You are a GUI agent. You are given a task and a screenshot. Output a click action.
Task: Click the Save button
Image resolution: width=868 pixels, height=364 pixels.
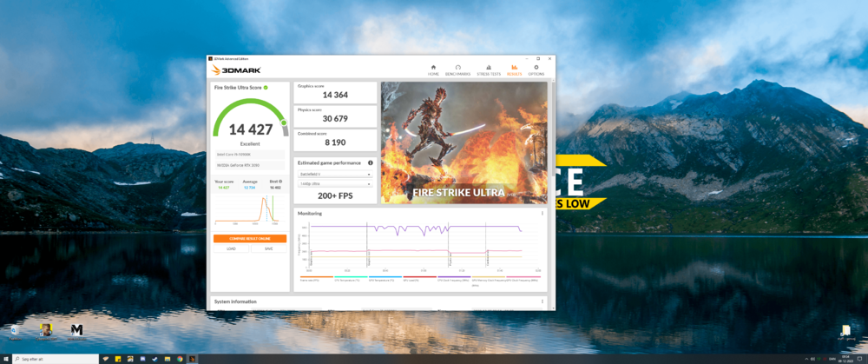268,248
